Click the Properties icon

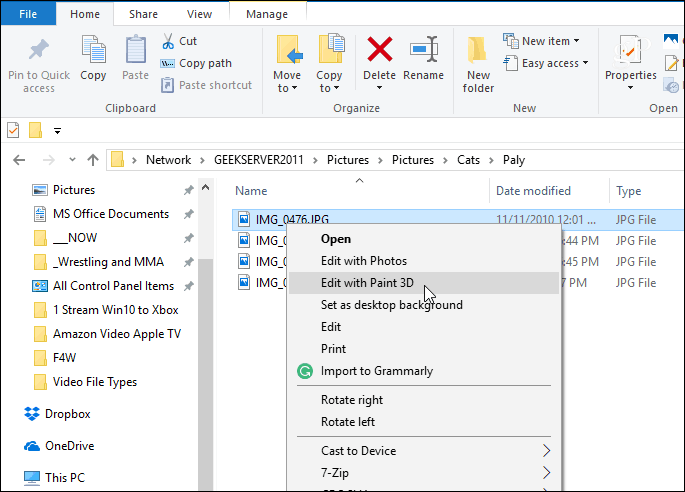pyautogui.click(x=630, y=50)
